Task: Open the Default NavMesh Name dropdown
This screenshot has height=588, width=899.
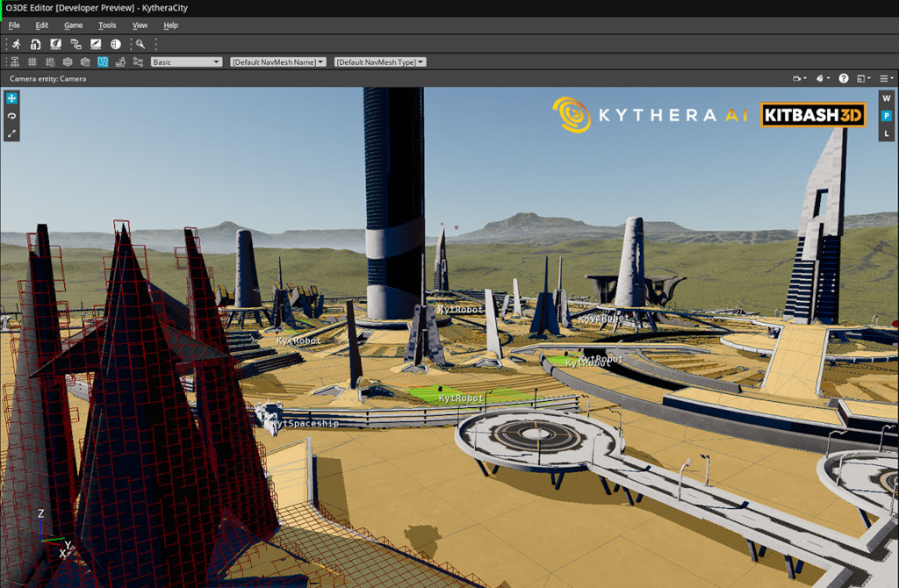Action: pyautogui.click(x=277, y=61)
